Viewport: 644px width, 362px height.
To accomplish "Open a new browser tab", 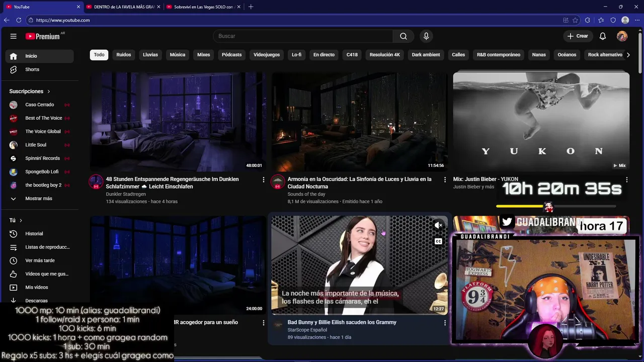I will 251,7.
